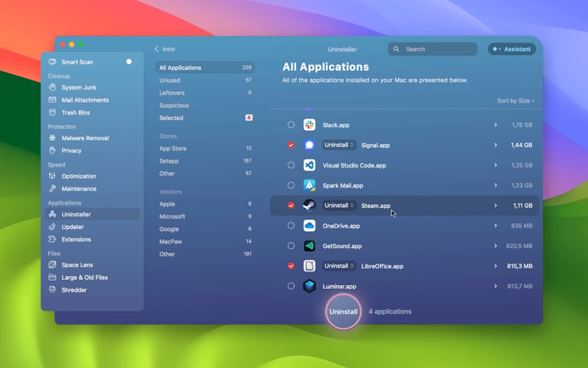Click the Signal app icon

click(x=309, y=145)
